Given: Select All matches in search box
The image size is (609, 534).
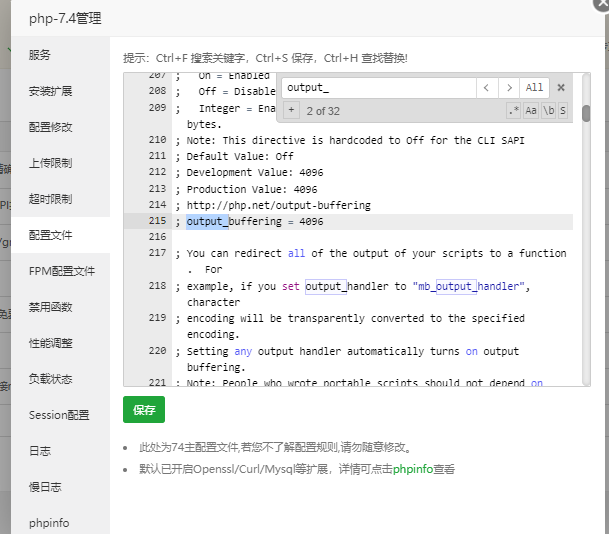Looking at the screenshot, I should (x=535, y=88).
